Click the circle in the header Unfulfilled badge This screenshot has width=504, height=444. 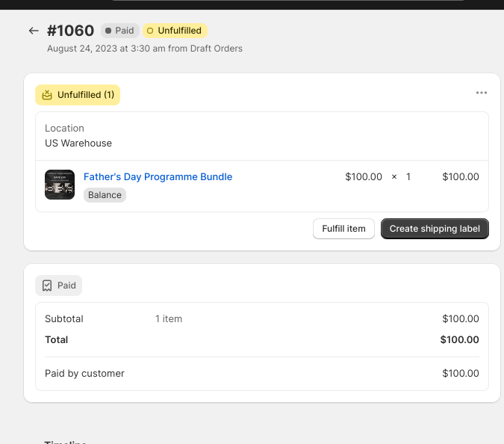tap(150, 31)
